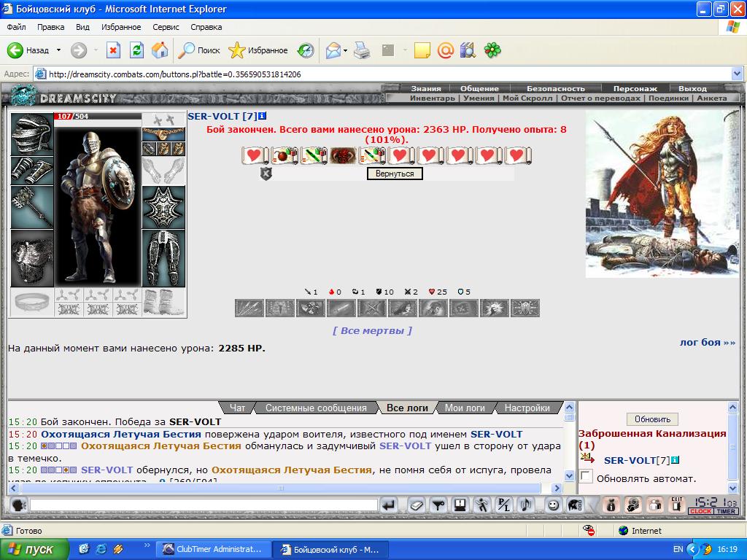Open the Сервис menu

point(166,27)
